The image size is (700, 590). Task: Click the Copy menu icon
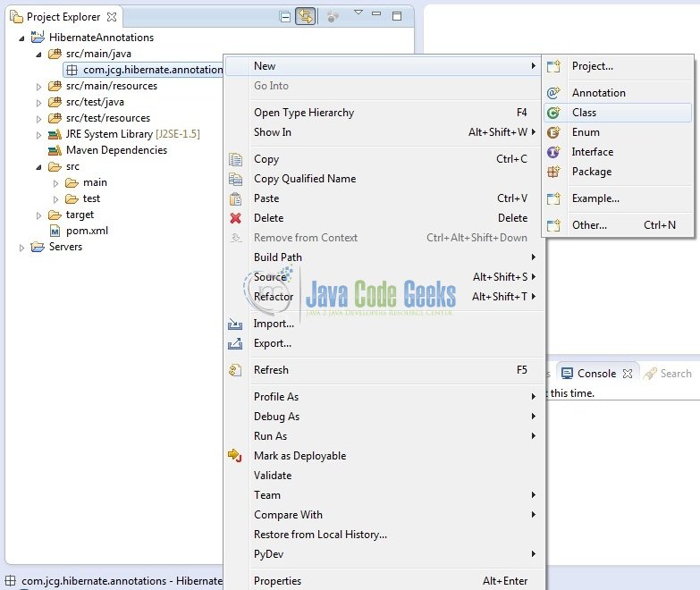(235, 159)
